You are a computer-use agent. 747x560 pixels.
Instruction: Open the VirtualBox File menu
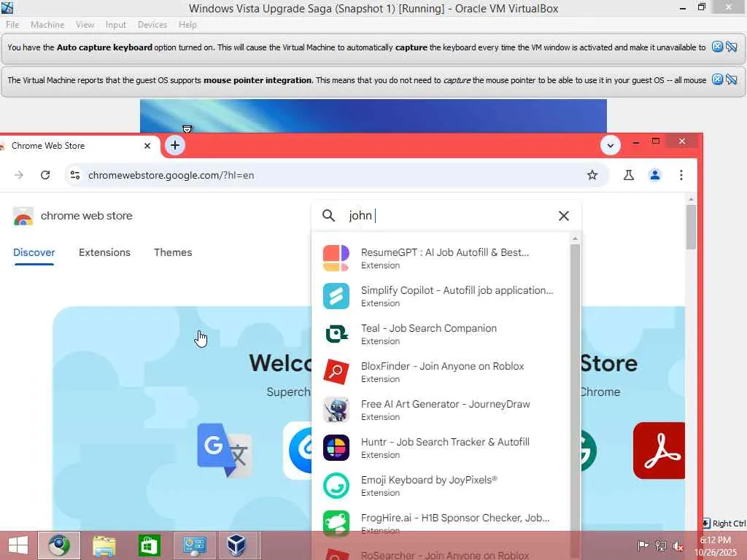point(12,25)
